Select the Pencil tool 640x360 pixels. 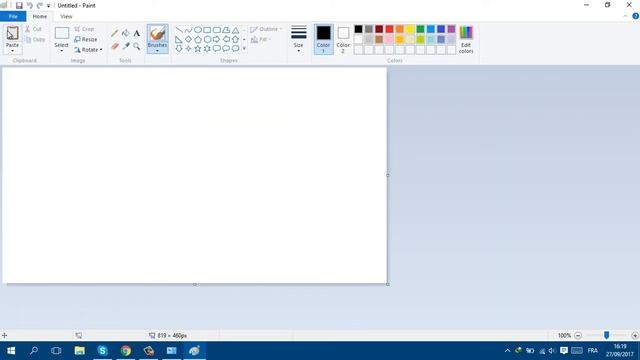(115, 33)
